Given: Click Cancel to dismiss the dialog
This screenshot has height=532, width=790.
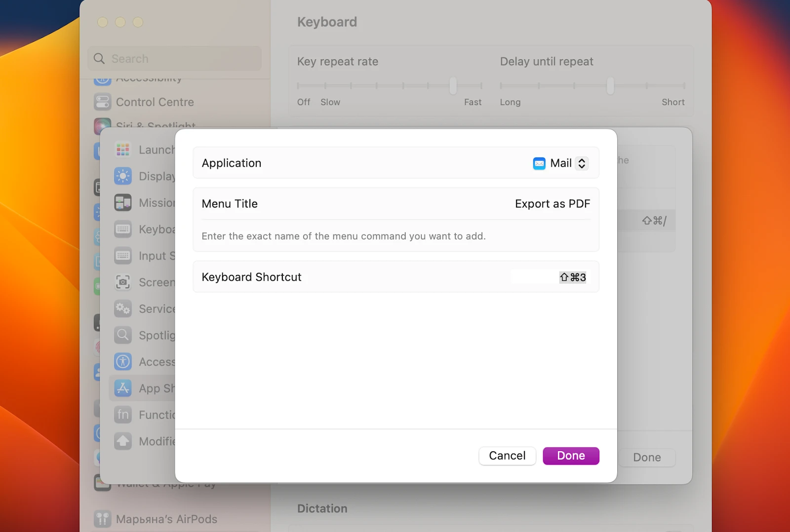Looking at the screenshot, I should tap(507, 456).
